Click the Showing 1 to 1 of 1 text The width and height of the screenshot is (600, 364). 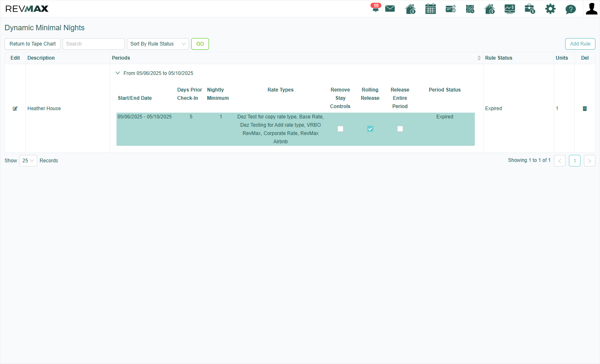point(529,160)
